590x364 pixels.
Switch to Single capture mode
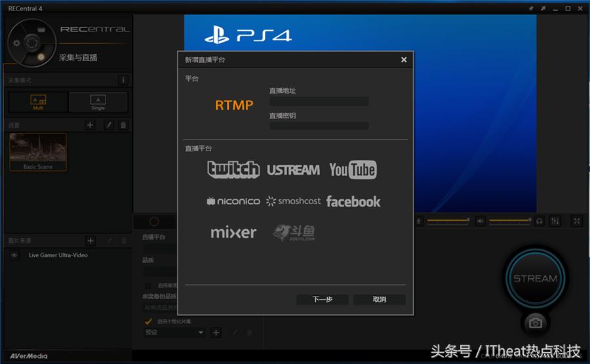98,102
